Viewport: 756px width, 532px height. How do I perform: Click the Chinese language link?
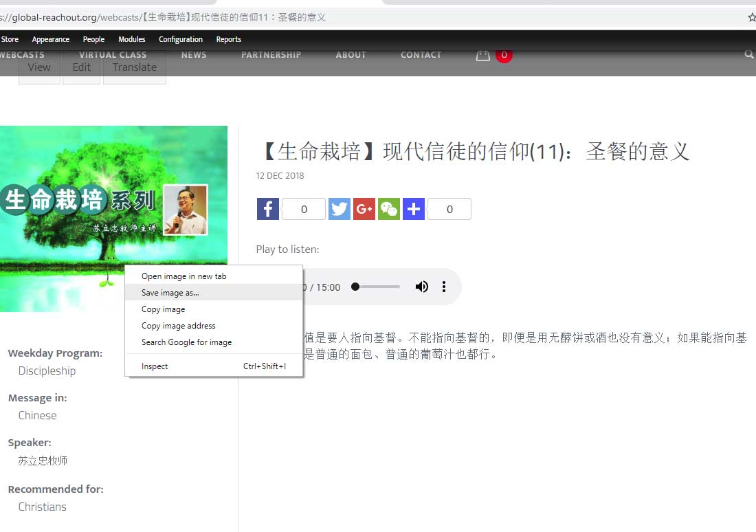click(37, 415)
